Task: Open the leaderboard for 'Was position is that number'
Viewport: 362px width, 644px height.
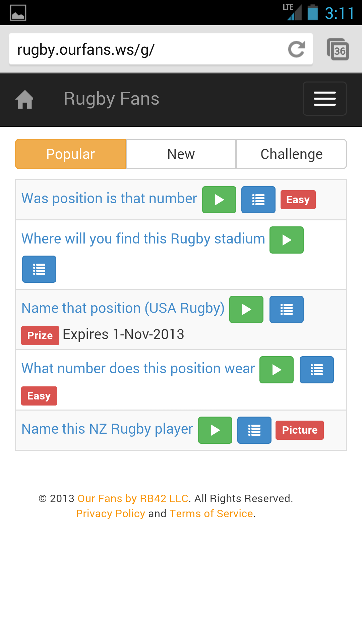Action: pos(258,200)
